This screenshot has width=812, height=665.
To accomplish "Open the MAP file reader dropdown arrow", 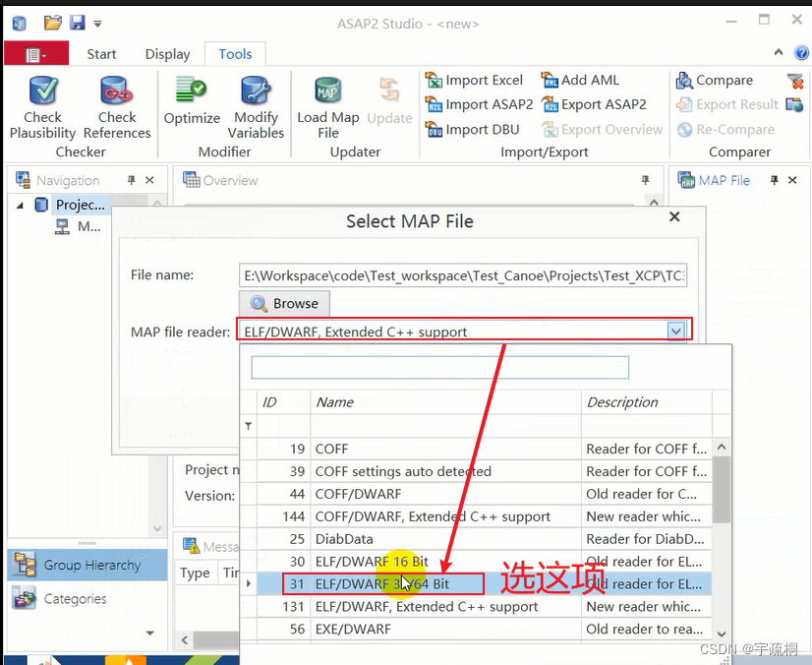I will point(675,331).
